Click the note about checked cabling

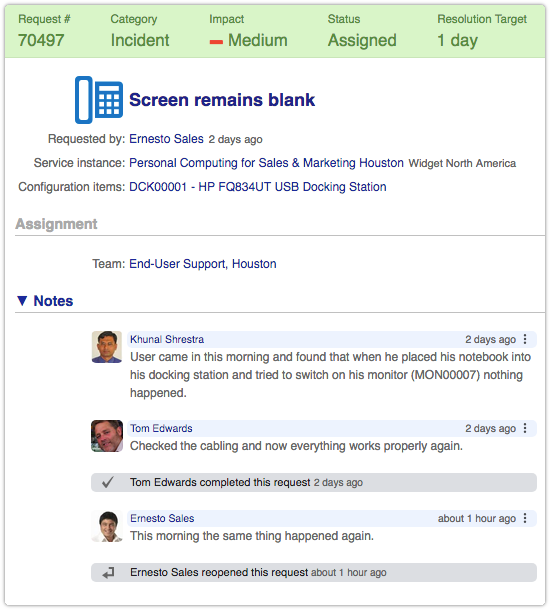coord(296,446)
